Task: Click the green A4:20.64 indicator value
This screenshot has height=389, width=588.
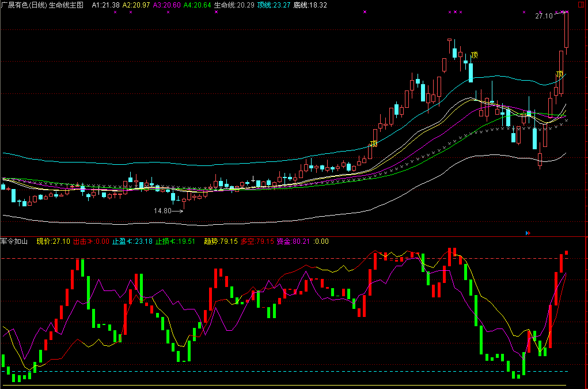Action: (198, 5)
